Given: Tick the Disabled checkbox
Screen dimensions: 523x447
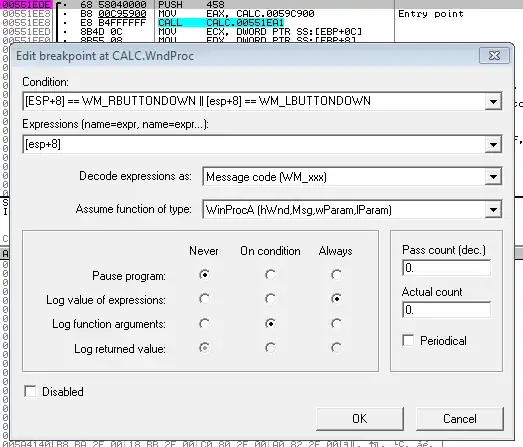Looking at the screenshot, I should [x=30, y=391].
